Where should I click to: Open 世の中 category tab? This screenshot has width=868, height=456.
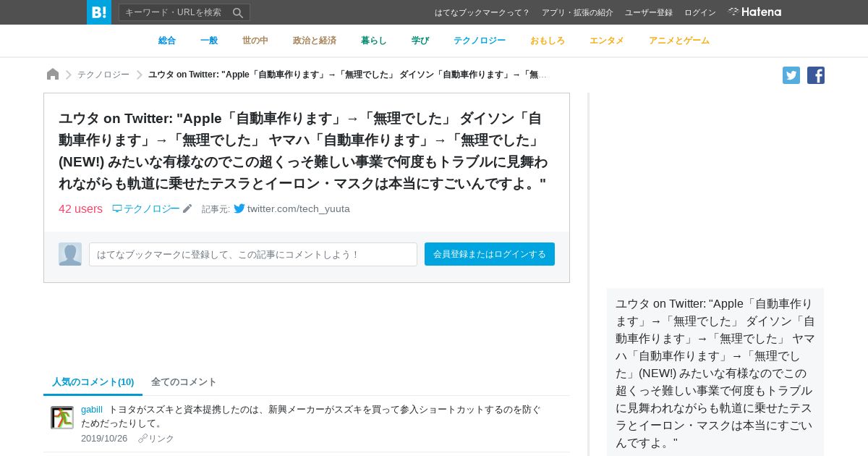click(255, 41)
